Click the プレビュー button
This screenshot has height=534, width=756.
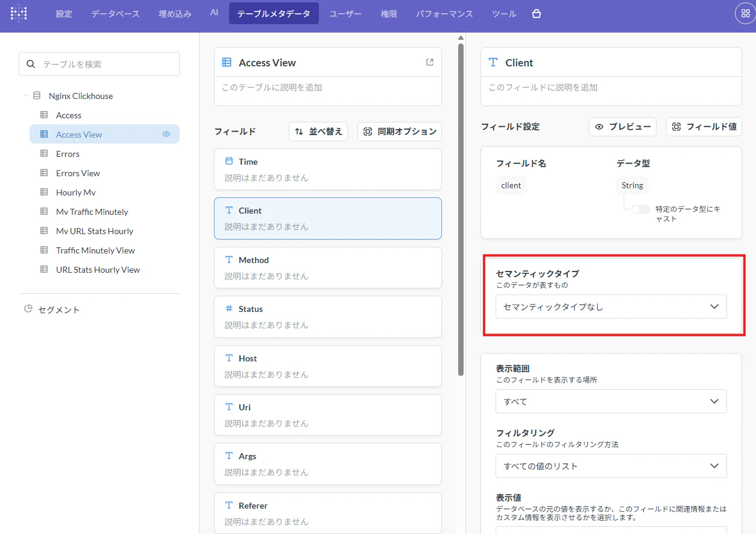click(623, 127)
